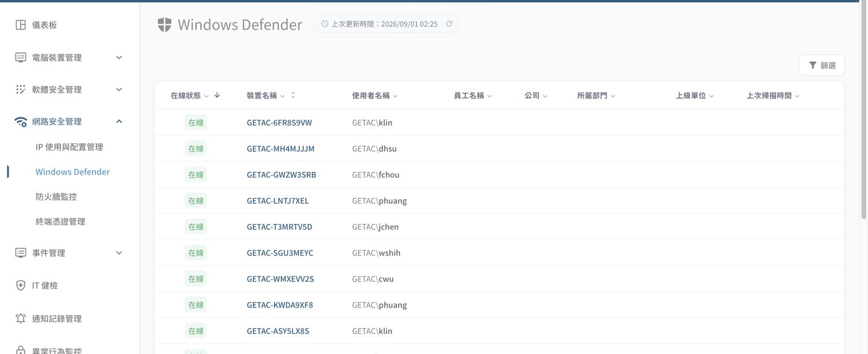
Task: Click the 在線 badge for GETAC-T3MRTV5D
Action: [x=196, y=227]
